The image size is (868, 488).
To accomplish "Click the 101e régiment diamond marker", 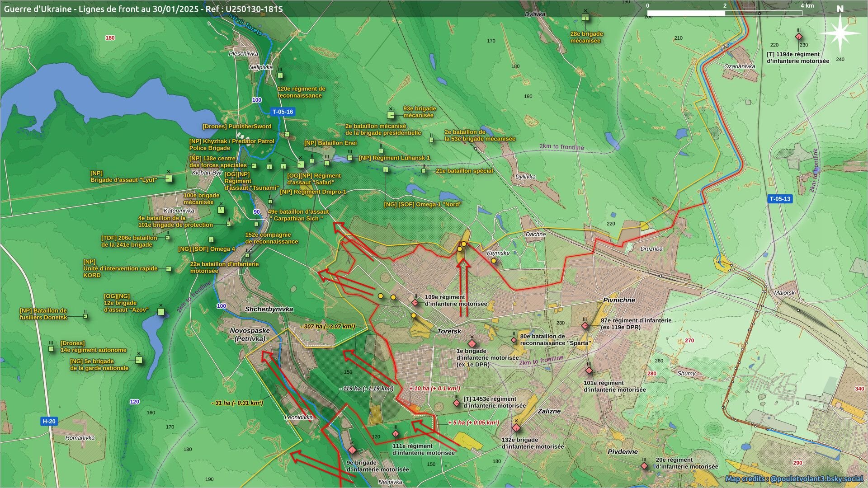I will (589, 371).
